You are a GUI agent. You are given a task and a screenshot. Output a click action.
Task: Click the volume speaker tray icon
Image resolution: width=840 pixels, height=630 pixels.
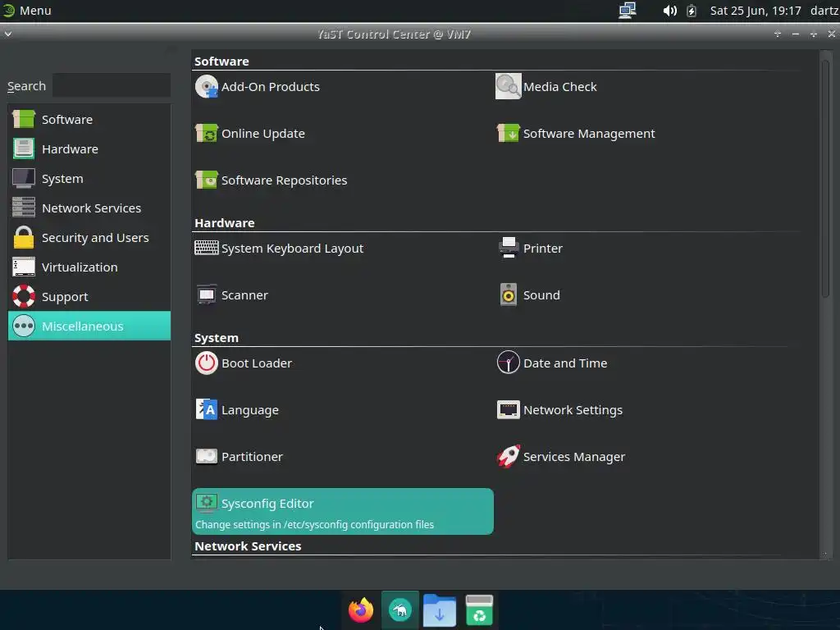669,10
